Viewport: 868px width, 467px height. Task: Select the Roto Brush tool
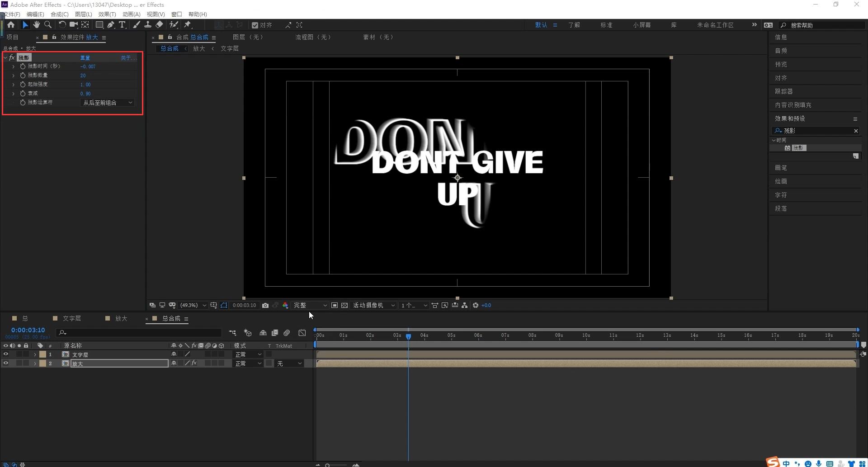click(x=174, y=25)
